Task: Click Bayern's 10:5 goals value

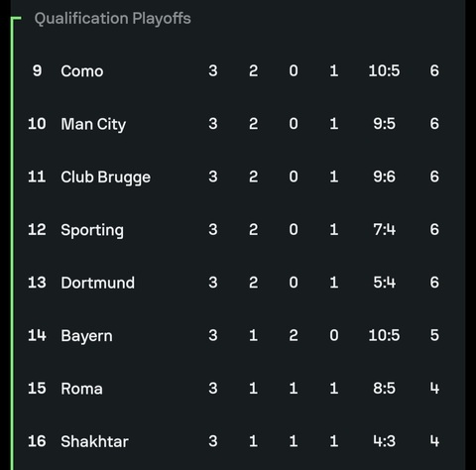Action: pyautogui.click(x=384, y=335)
